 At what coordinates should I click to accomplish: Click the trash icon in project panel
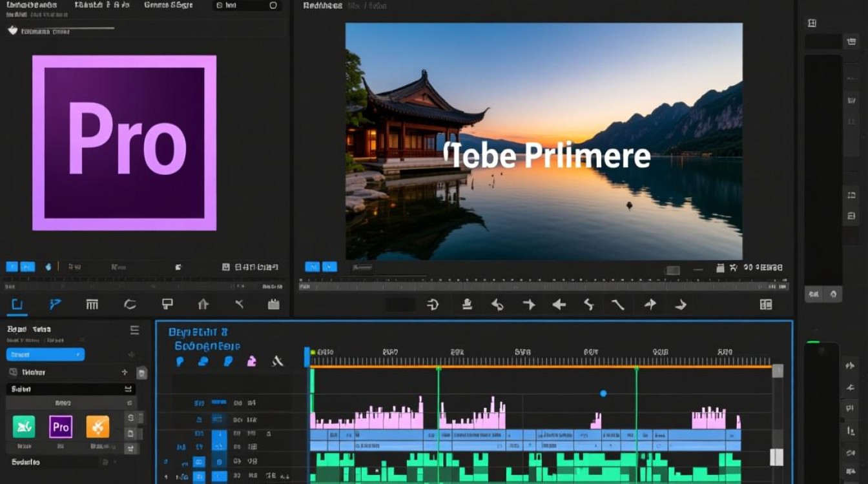pyautogui.click(x=141, y=372)
